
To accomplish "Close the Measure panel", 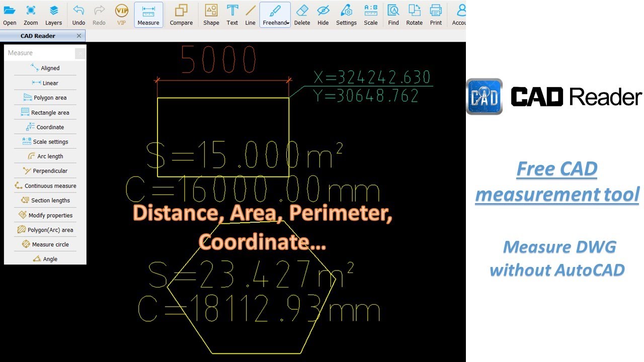I will point(80,53).
